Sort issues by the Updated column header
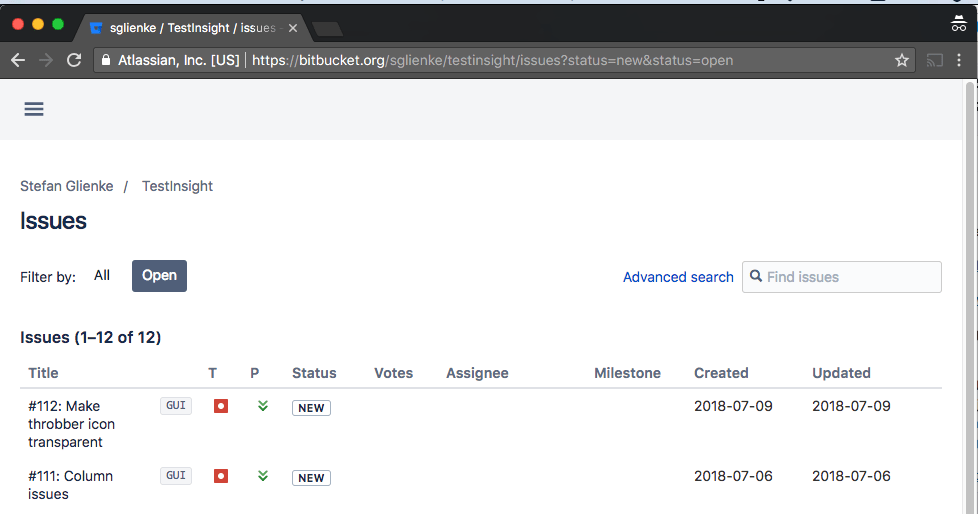Image resolution: width=978 pixels, height=514 pixels. click(x=841, y=373)
